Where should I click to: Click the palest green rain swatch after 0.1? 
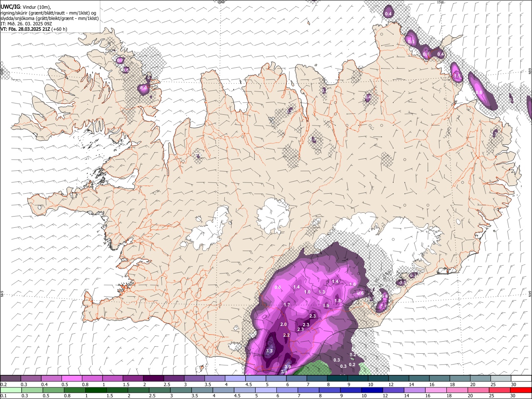coord(11,390)
